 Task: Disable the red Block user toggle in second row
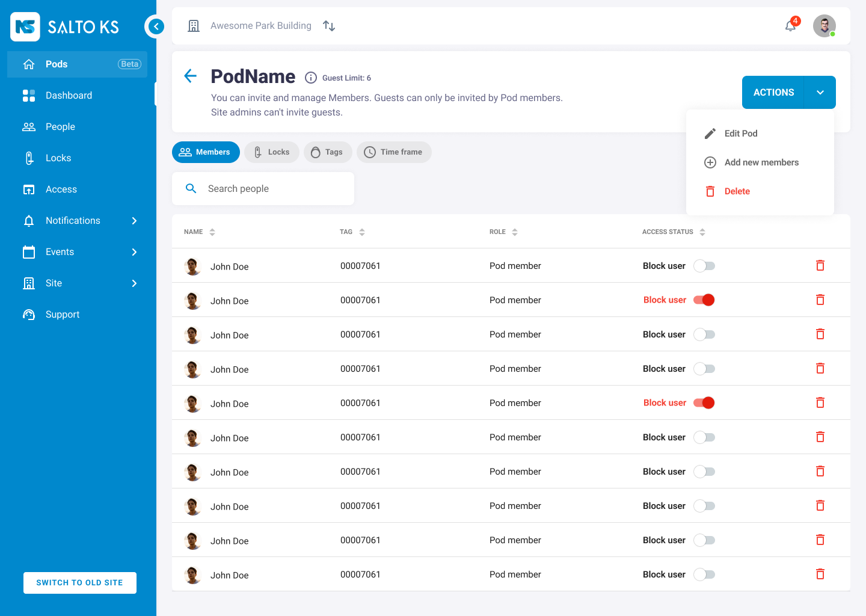704,300
